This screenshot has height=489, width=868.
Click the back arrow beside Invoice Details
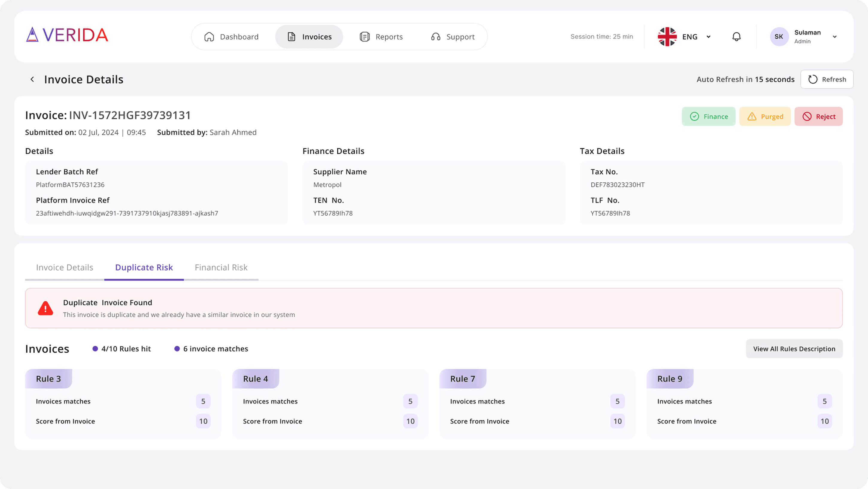32,79
